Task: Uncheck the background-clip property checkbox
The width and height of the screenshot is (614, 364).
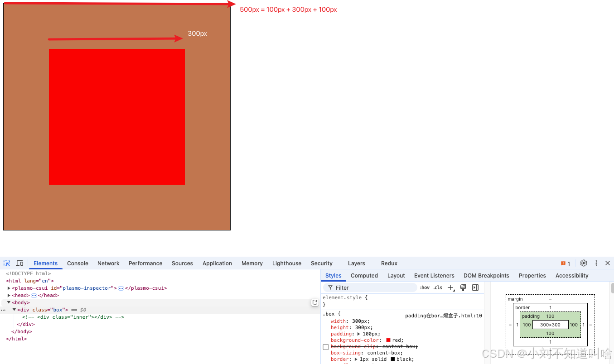Action: (x=325, y=347)
